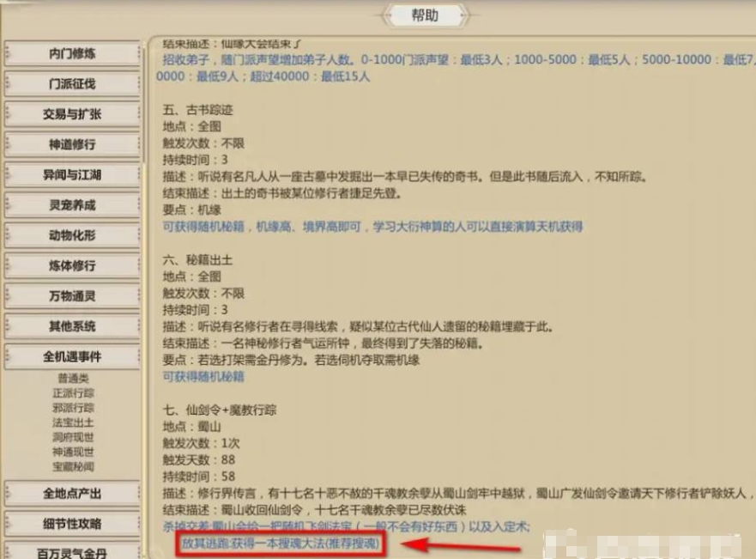Image resolution: width=756 pixels, height=559 pixels.
Task: Click the text 持续时间：58
Action: coord(198,477)
